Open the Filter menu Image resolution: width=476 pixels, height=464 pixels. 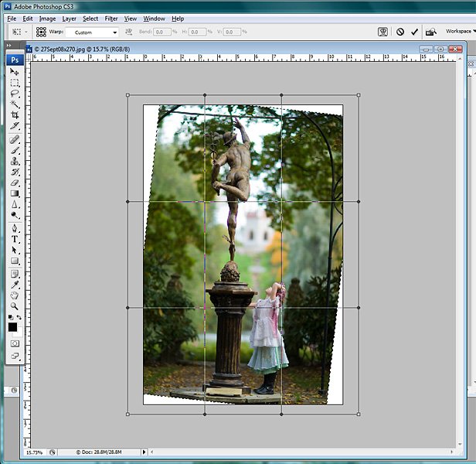111,18
